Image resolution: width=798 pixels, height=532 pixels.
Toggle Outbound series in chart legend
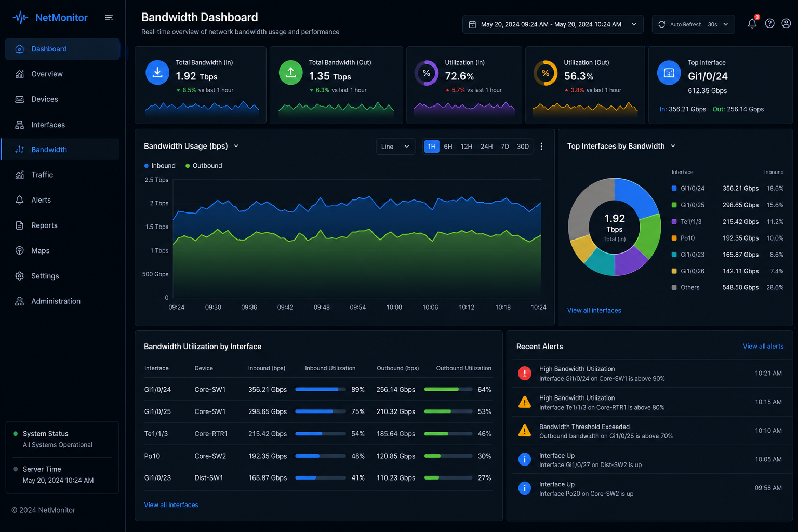tap(204, 166)
